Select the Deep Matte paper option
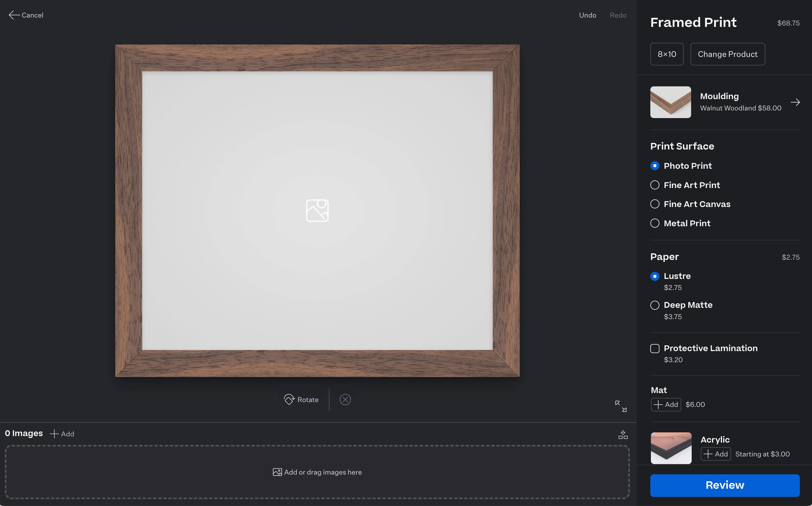 point(655,305)
